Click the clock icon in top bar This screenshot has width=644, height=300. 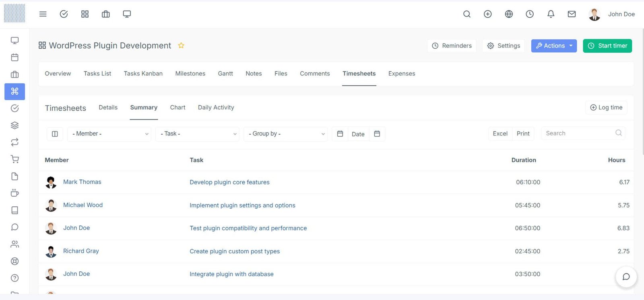click(x=530, y=14)
